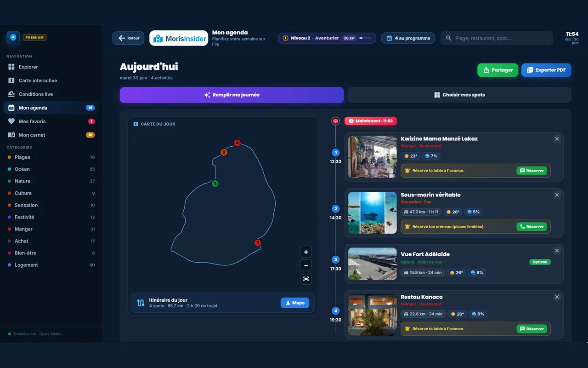
Task: Remove Kwizine Mama Manzé Lakaz activity
Action: click(557, 139)
